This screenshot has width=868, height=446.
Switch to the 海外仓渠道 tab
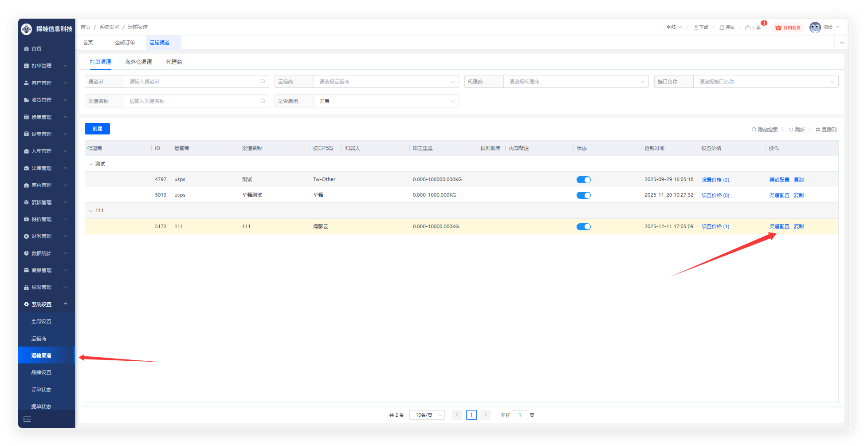pos(138,62)
